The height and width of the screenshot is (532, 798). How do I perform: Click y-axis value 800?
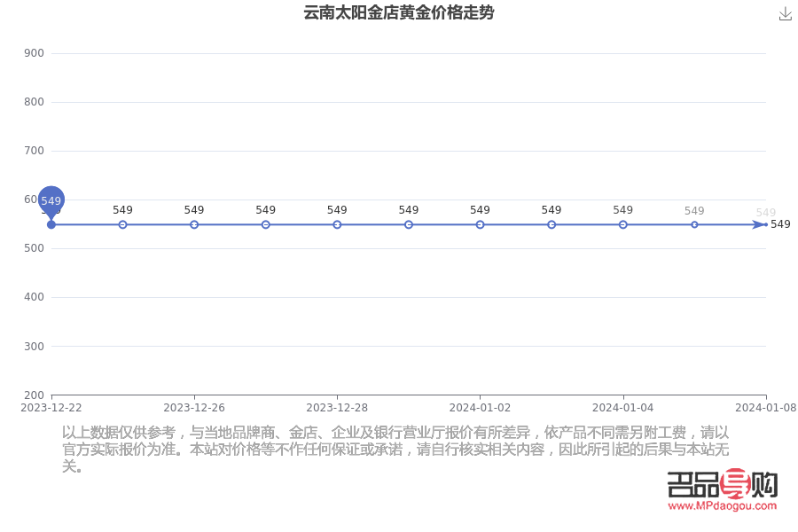[x=34, y=102]
